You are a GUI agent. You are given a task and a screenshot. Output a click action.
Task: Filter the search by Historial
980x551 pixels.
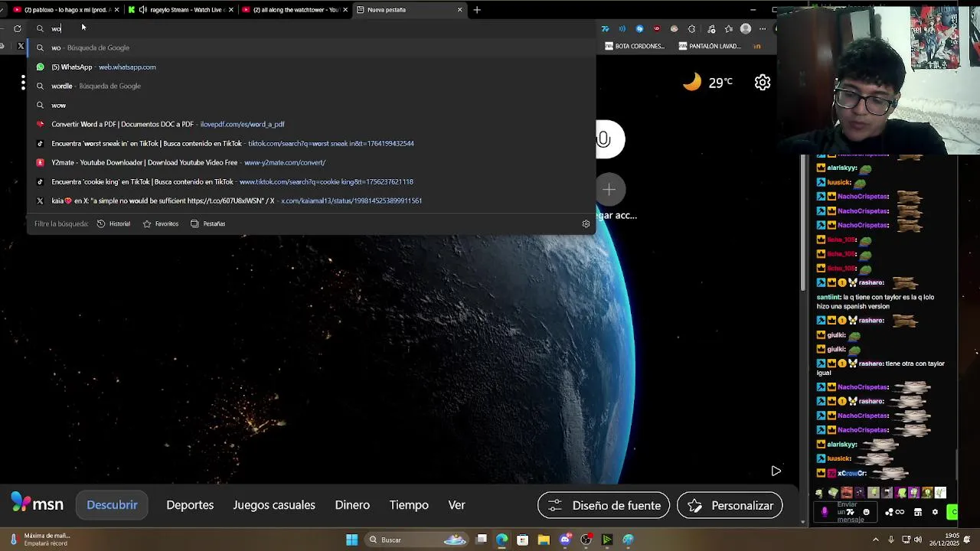113,223
